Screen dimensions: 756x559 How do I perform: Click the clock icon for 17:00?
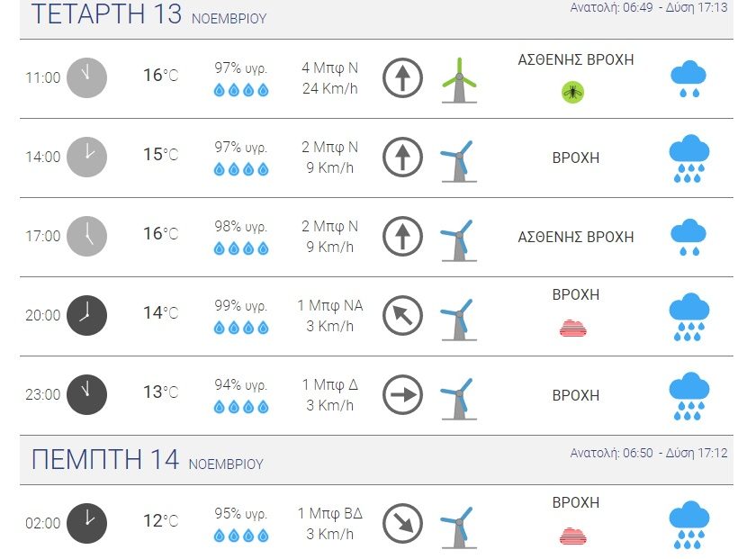(x=87, y=236)
